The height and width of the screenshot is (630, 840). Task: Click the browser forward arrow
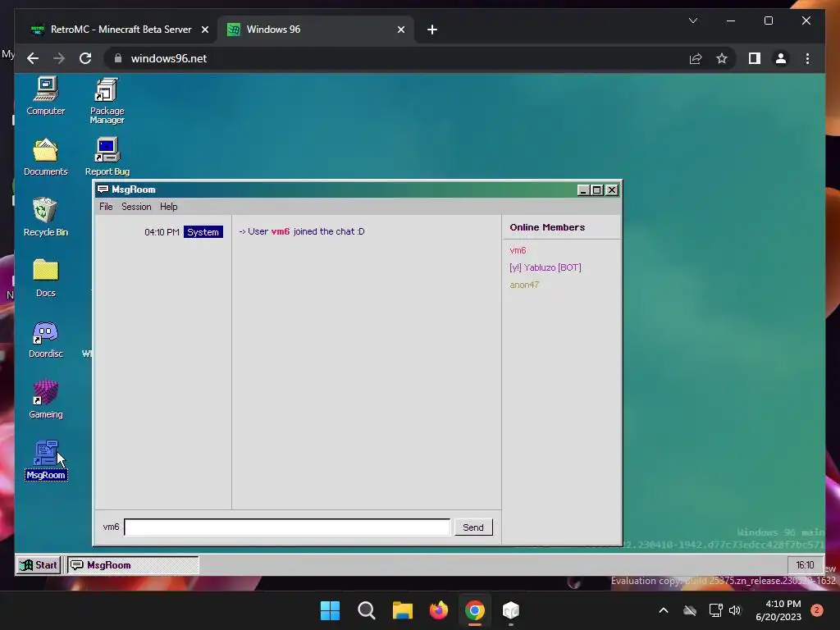pos(59,58)
